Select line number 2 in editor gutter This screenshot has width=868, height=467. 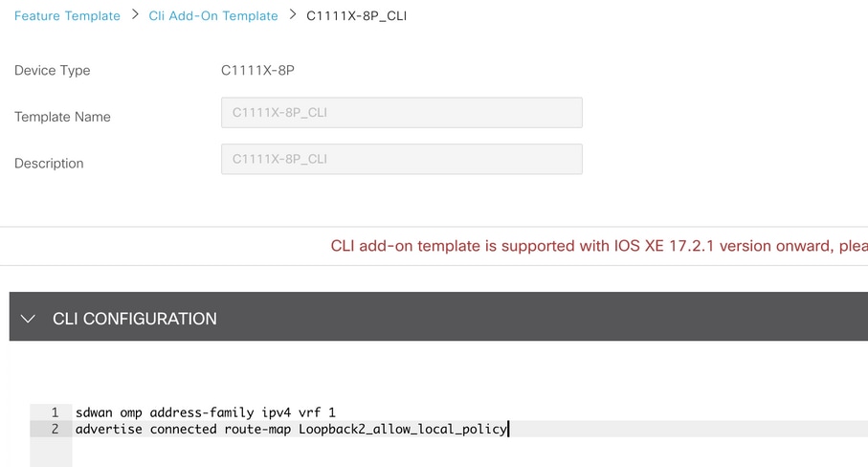pos(55,429)
